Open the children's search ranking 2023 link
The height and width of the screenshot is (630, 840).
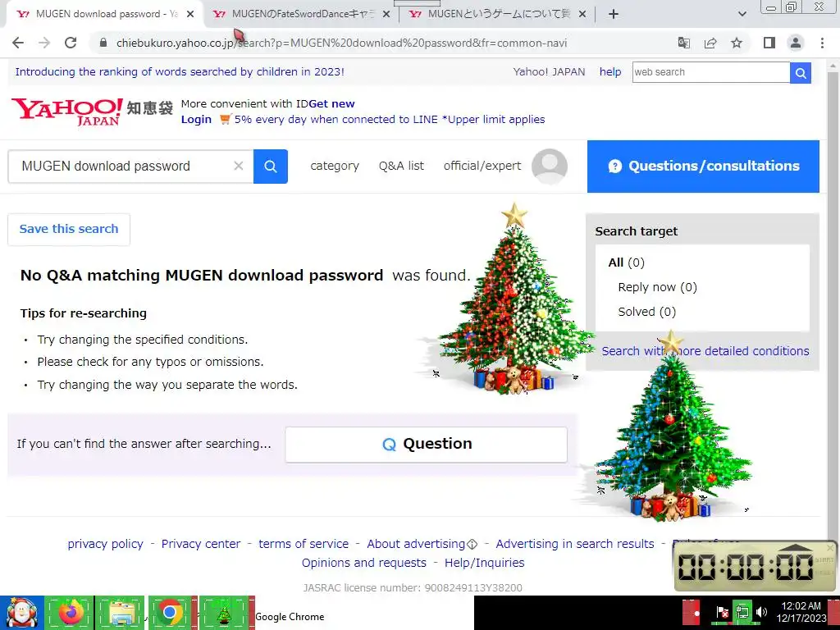tap(180, 72)
